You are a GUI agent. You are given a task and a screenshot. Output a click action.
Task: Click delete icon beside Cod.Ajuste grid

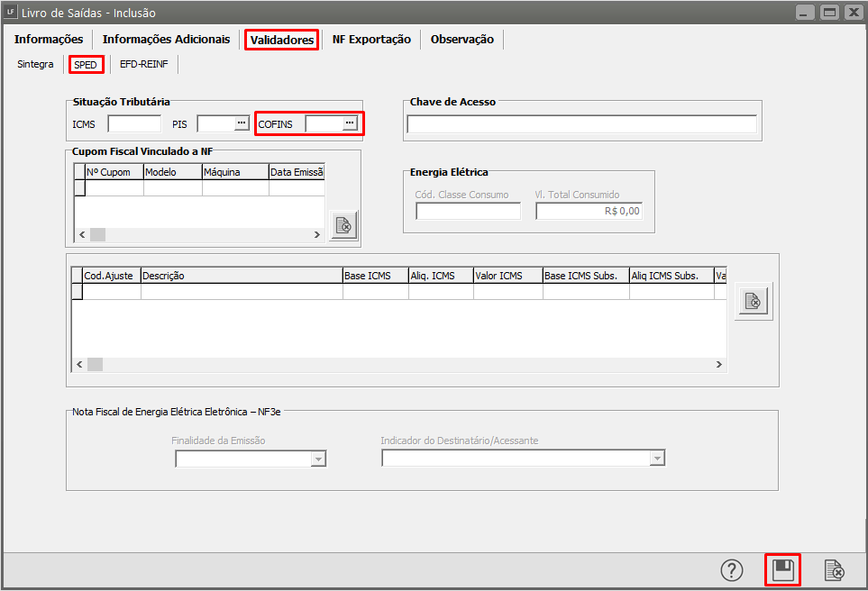point(753,303)
